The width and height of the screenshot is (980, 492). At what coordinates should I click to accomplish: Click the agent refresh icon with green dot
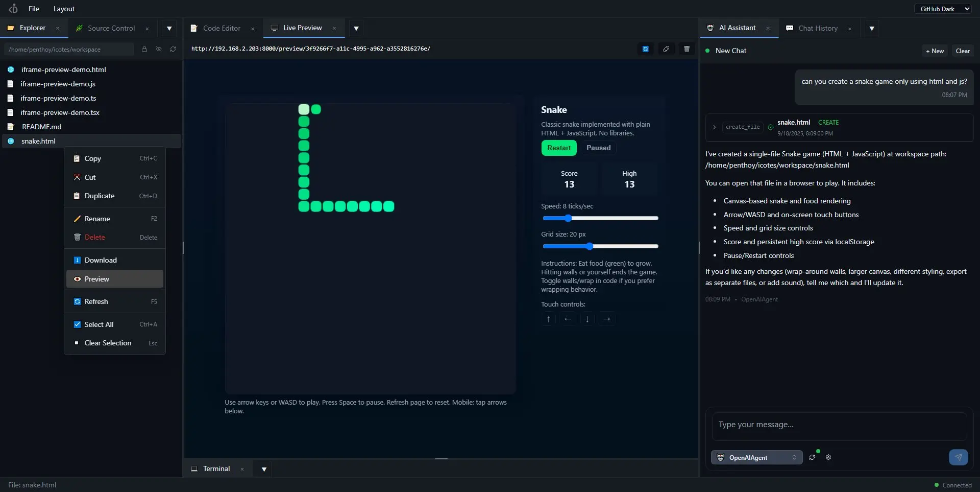[812, 457]
